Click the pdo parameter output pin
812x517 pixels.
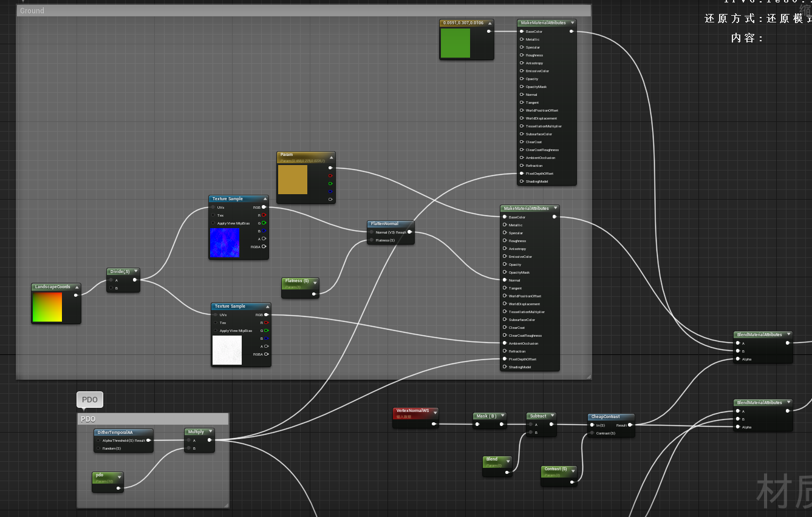118,488
